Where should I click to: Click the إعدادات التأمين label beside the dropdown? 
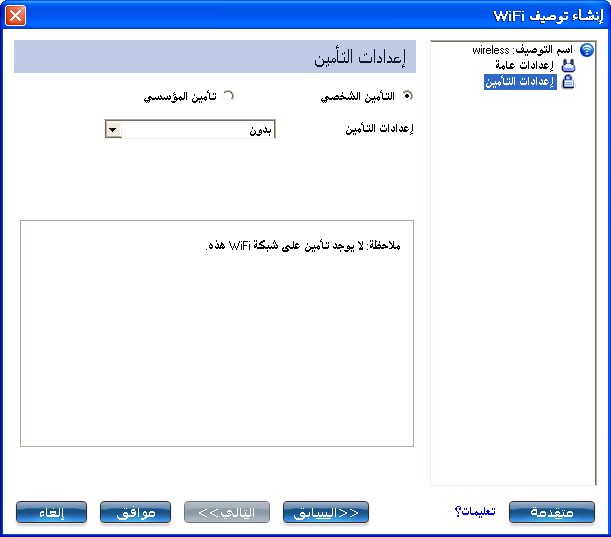tap(379, 129)
